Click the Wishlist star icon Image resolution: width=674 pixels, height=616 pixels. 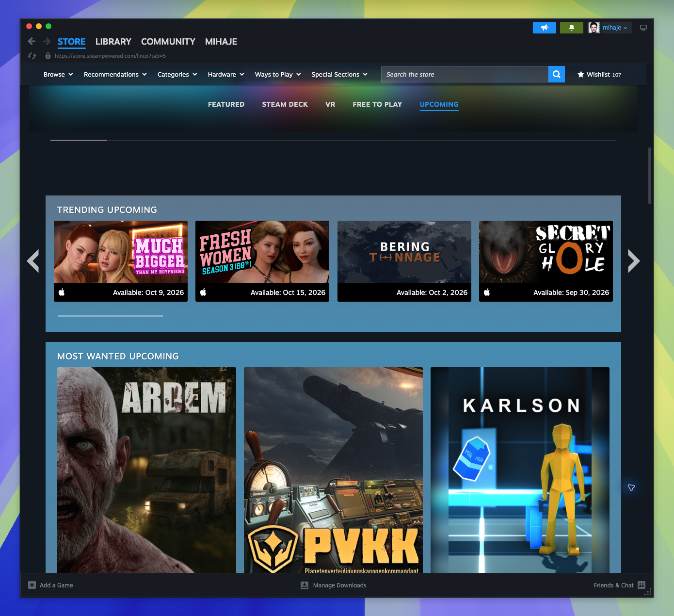point(580,74)
